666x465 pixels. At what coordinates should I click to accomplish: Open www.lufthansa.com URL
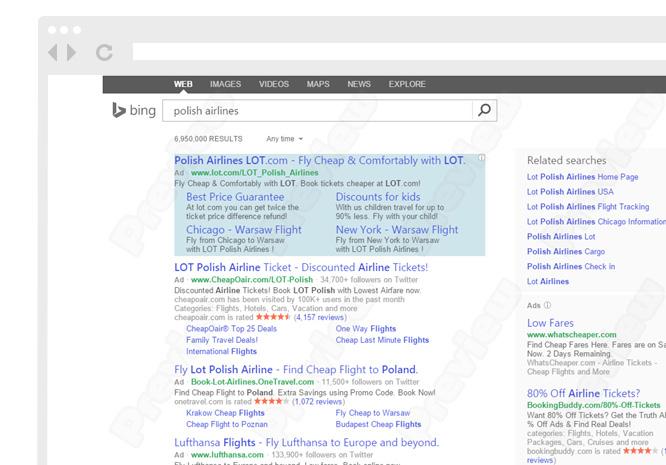[x=227, y=455]
